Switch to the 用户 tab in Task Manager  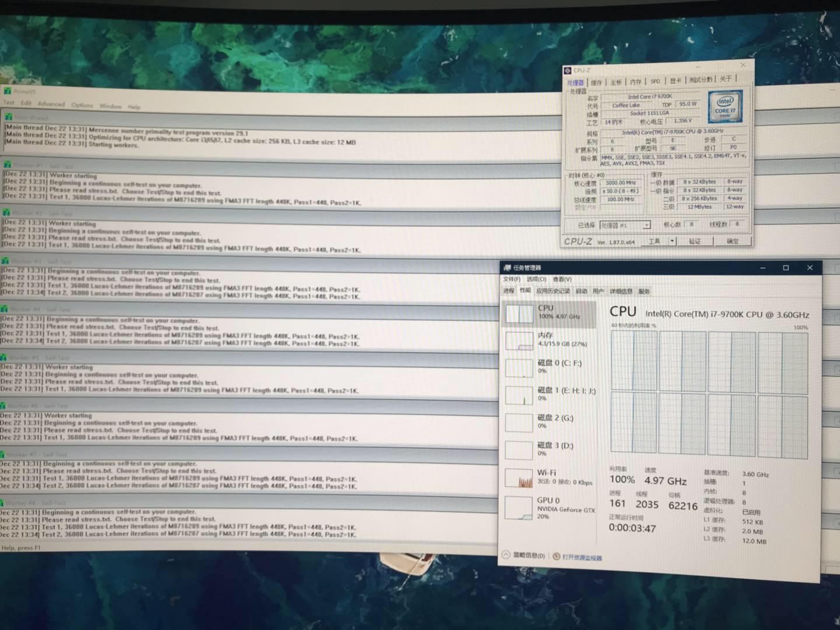pos(598,291)
